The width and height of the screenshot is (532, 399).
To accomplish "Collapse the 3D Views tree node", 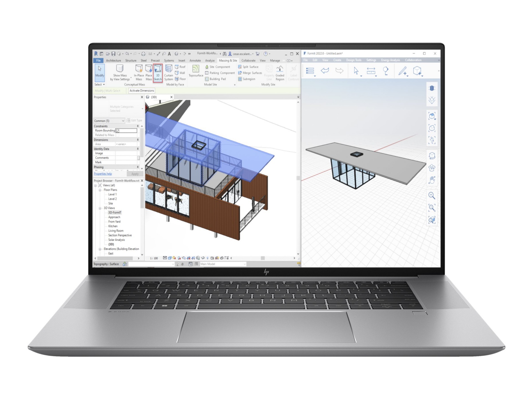I will [x=100, y=208].
